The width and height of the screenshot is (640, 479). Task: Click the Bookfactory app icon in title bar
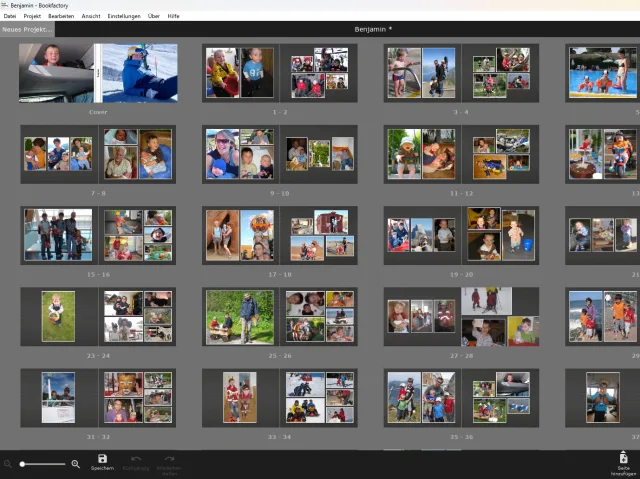point(5,5)
